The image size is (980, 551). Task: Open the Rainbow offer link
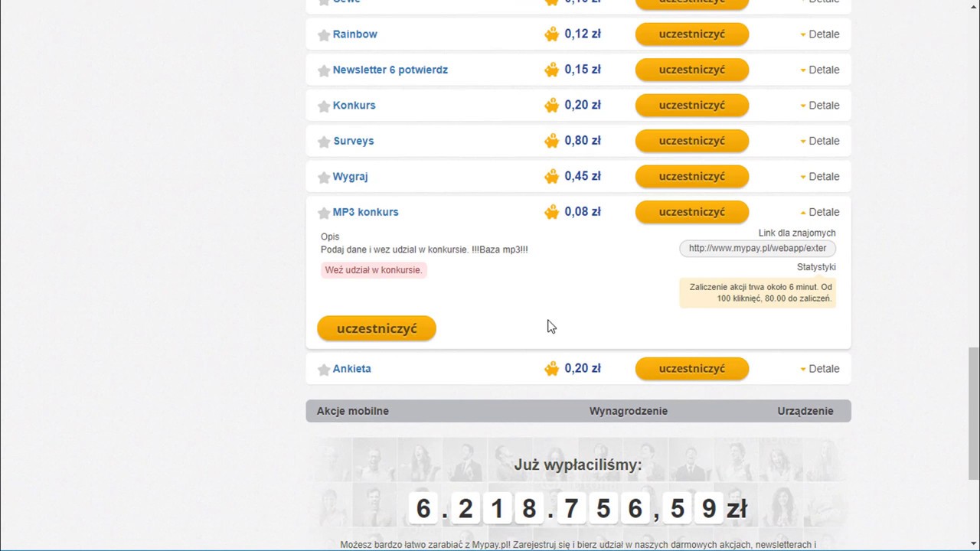click(354, 34)
